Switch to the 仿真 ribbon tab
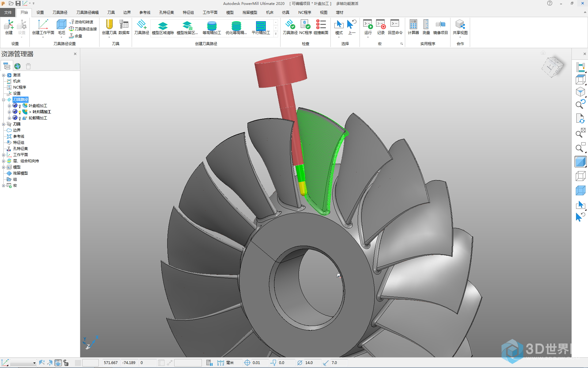The image size is (588, 368). [285, 13]
